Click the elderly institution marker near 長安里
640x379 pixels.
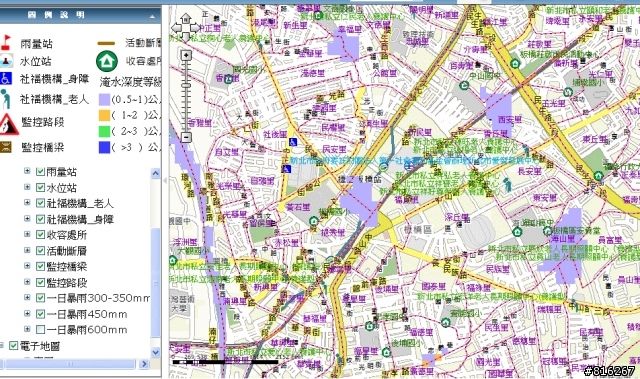click(x=507, y=184)
